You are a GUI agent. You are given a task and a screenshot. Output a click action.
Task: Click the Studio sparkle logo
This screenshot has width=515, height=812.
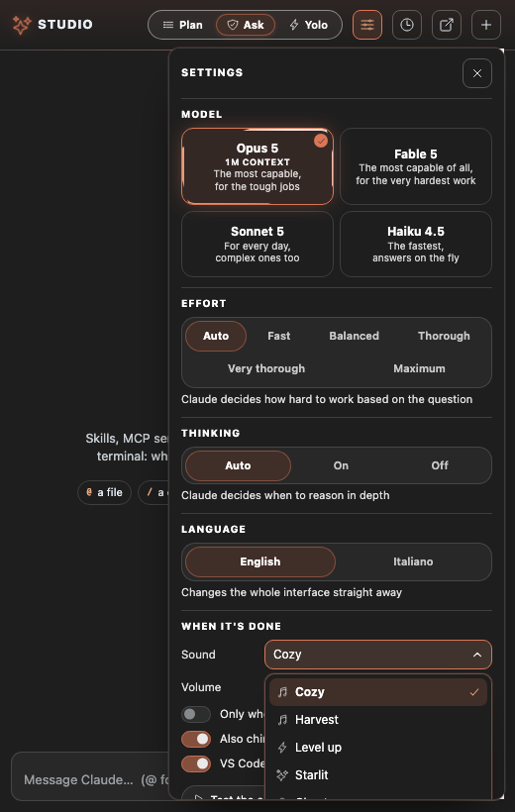[22, 25]
